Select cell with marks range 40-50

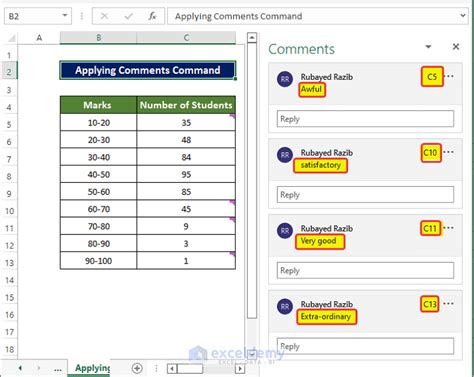point(98,174)
